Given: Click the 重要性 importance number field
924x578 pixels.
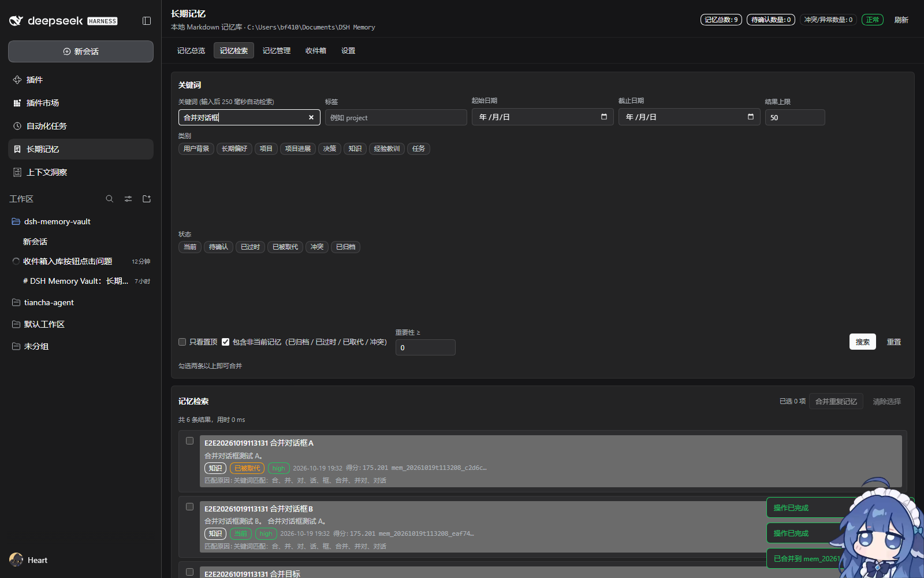Looking at the screenshot, I should pos(426,347).
